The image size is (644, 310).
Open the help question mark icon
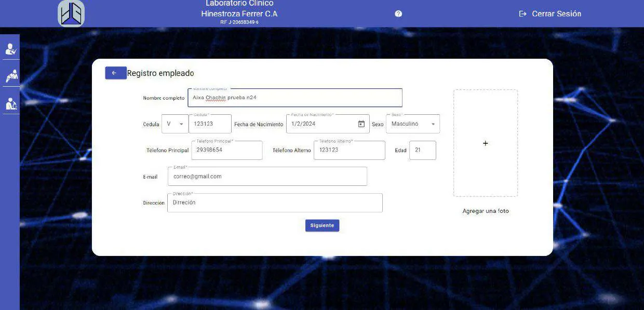[x=398, y=14]
